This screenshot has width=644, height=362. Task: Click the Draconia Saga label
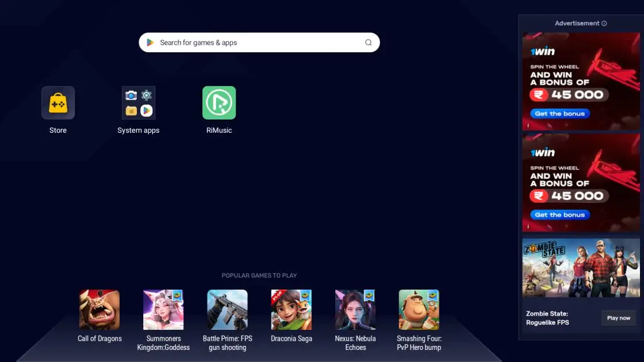click(x=291, y=338)
